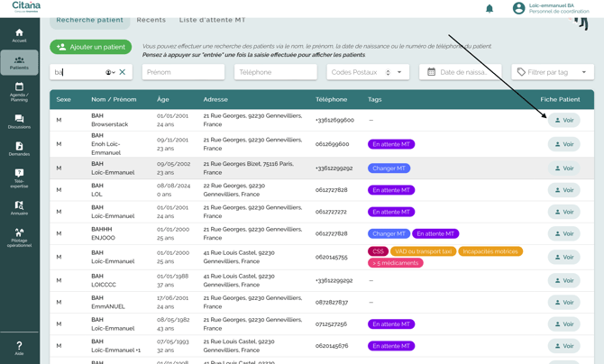View patient file for BAH Enoh Loic-Emmanuel

click(564, 144)
